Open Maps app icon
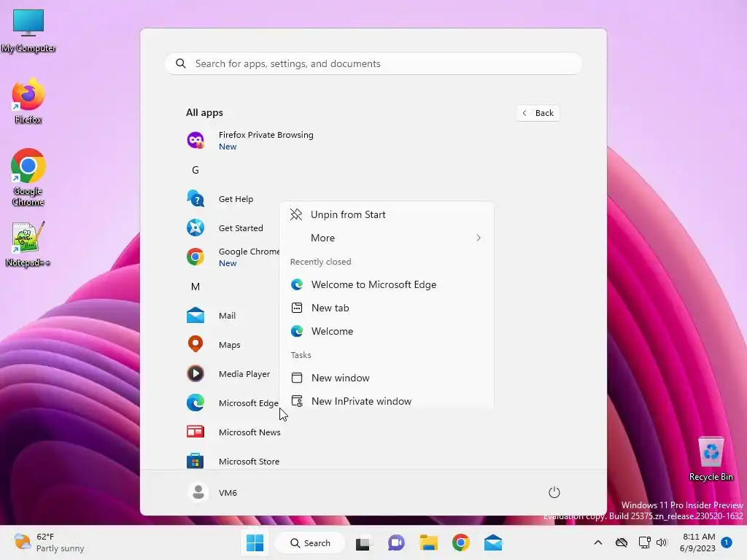 coord(196,344)
